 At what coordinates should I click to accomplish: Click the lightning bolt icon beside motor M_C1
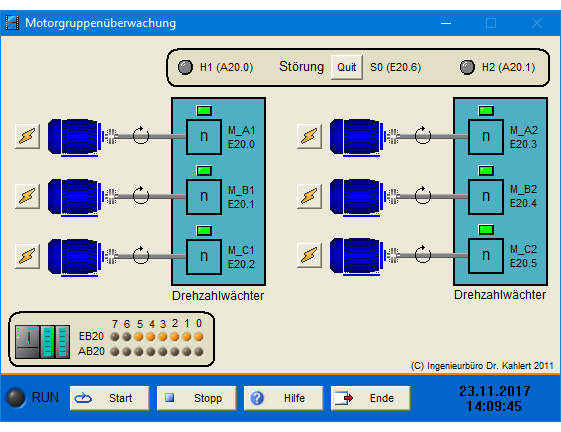28,256
